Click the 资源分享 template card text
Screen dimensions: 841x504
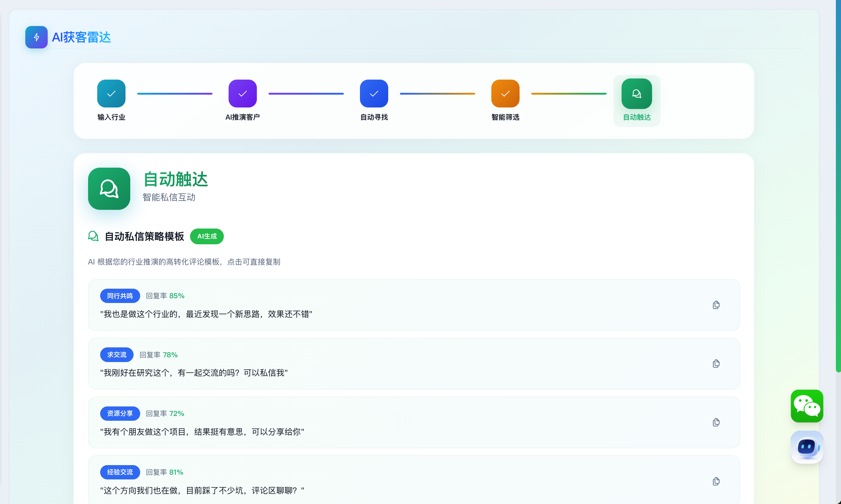(202, 432)
